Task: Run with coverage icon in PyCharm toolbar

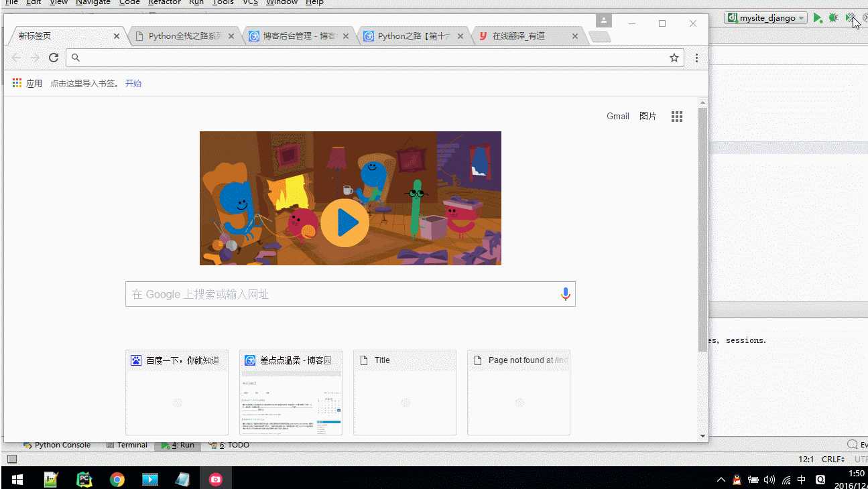Action: (850, 18)
